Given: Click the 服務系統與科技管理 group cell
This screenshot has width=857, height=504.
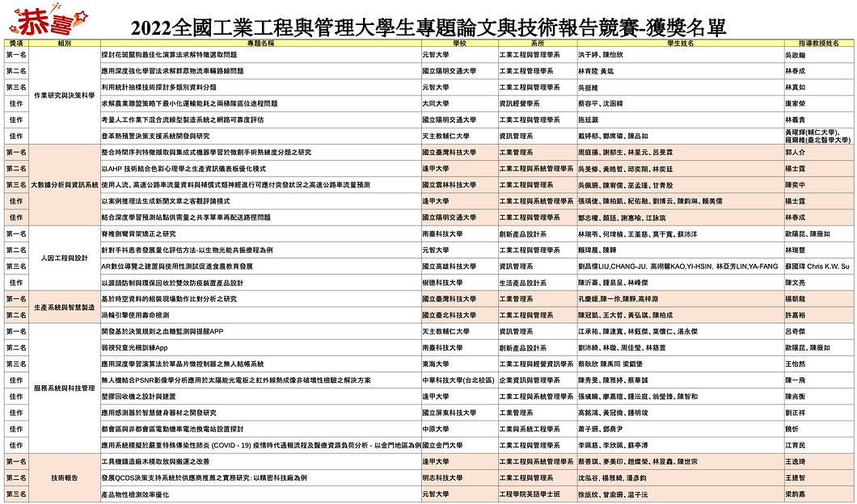Looking at the screenshot, I should (64, 388).
